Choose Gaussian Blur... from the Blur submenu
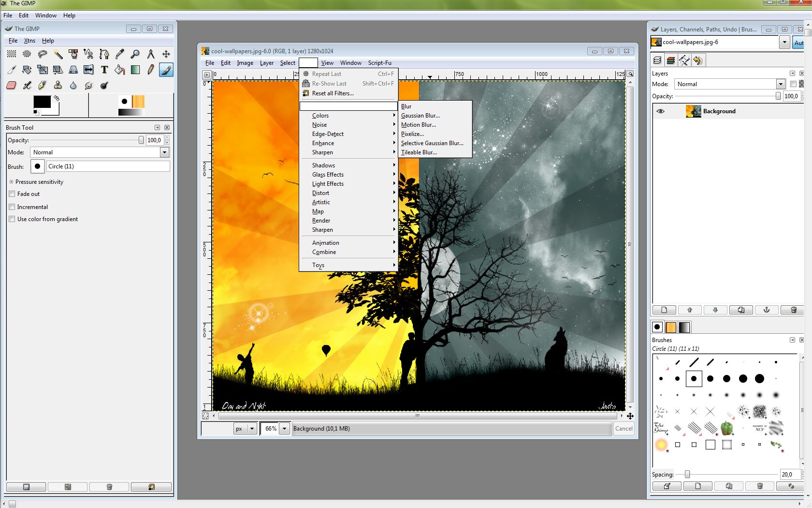The width and height of the screenshot is (812, 508). 435,116
